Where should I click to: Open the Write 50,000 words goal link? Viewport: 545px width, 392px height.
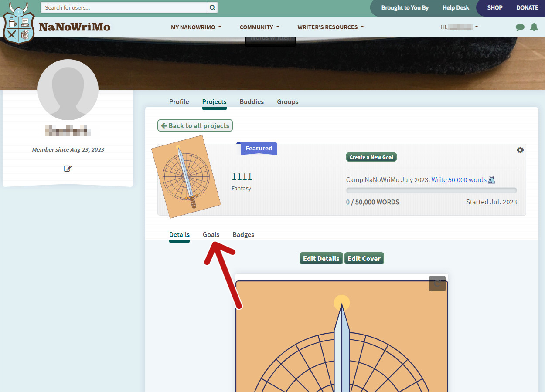pyautogui.click(x=459, y=180)
